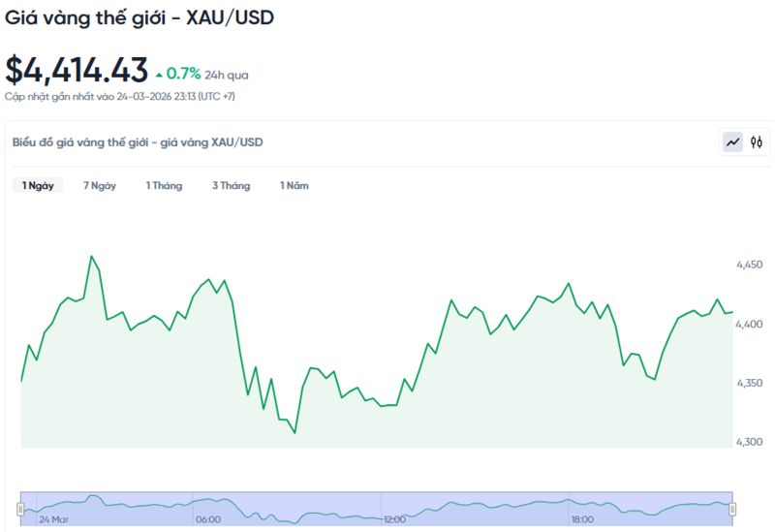The image size is (775, 532).
Task: Select the 1 Ngày time range
Action: click(x=38, y=185)
